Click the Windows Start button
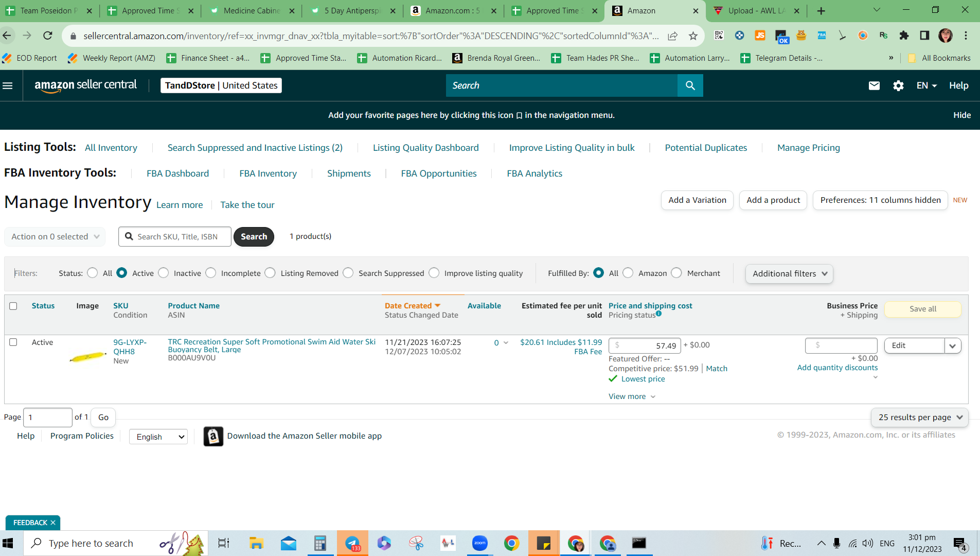 coord(8,543)
